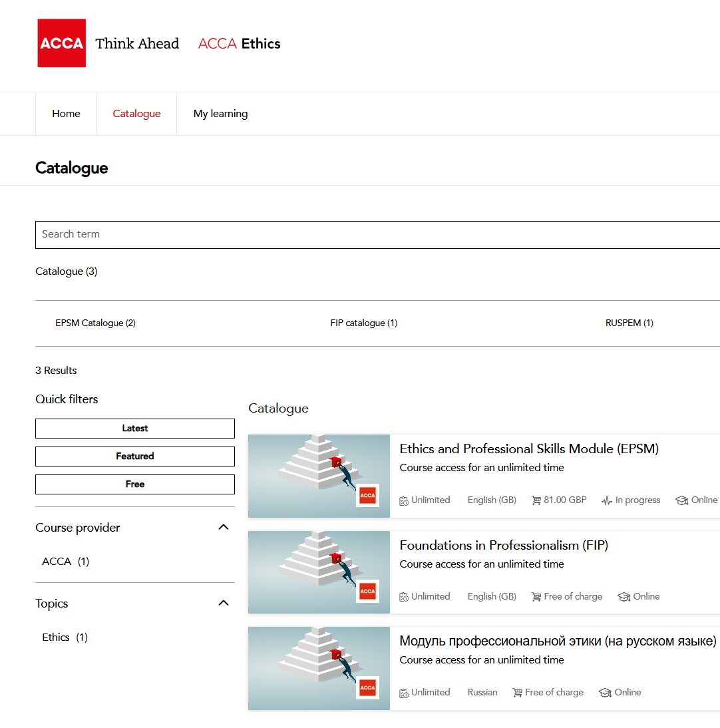720x728 pixels.
Task: Click the shopping cart icon showing 81.00 GBP
Action: [536, 500]
